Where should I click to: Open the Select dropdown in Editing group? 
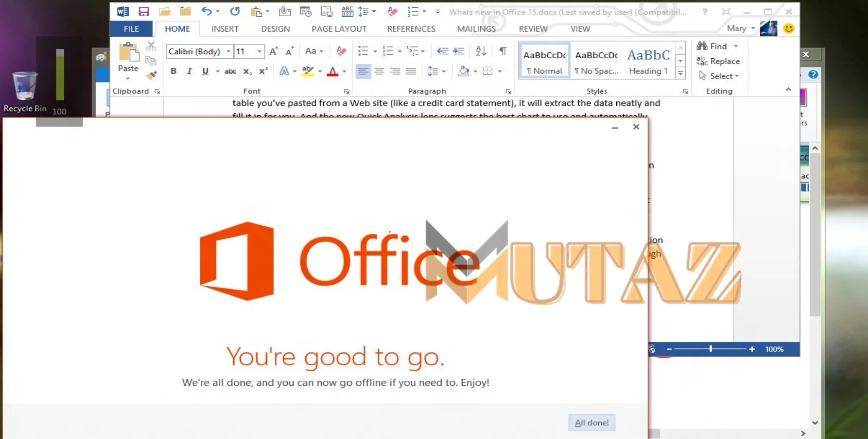tap(719, 76)
